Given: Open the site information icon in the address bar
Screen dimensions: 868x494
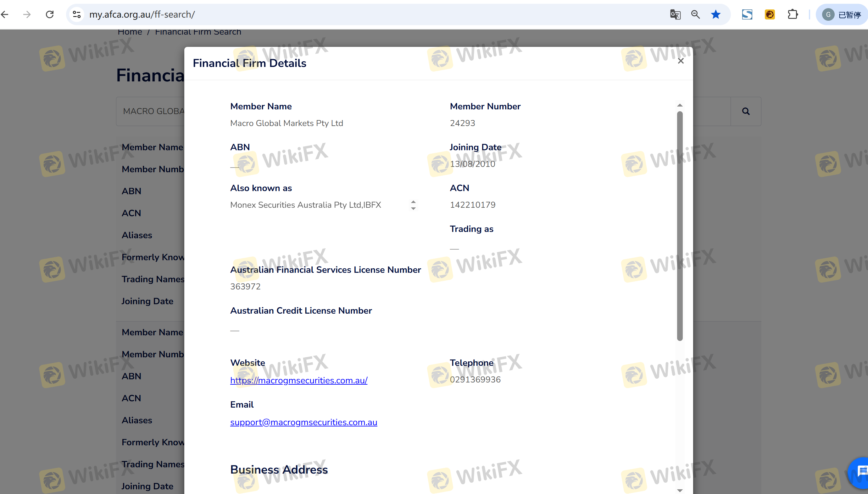Looking at the screenshot, I should tap(77, 14).
